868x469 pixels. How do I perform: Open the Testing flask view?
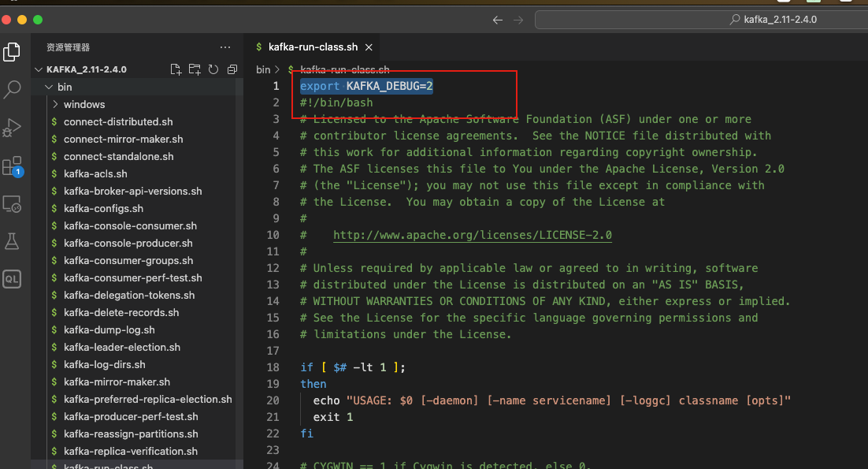tap(12, 241)
